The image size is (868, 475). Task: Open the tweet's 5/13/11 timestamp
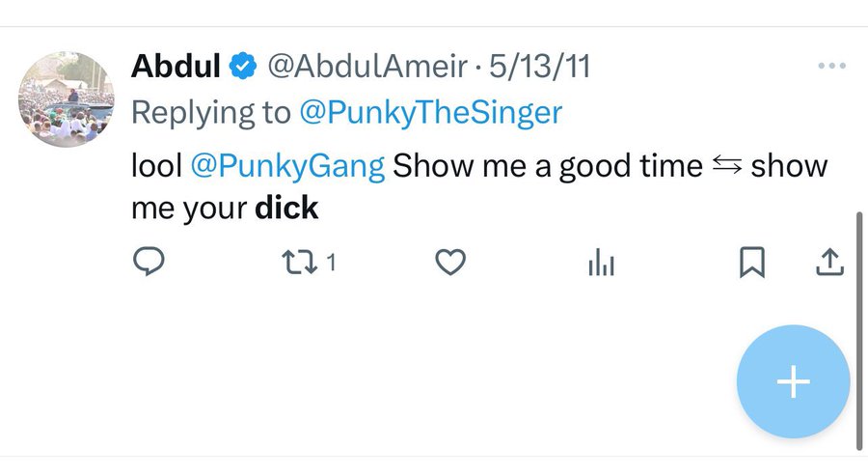click(540, 67)
